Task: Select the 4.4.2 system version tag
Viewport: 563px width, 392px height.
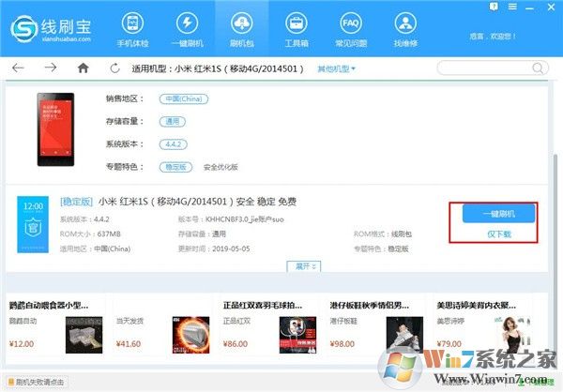Action: 173,144
